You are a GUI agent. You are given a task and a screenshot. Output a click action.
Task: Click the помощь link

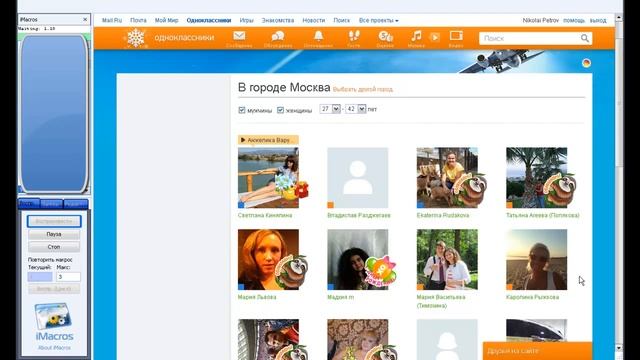574,20
